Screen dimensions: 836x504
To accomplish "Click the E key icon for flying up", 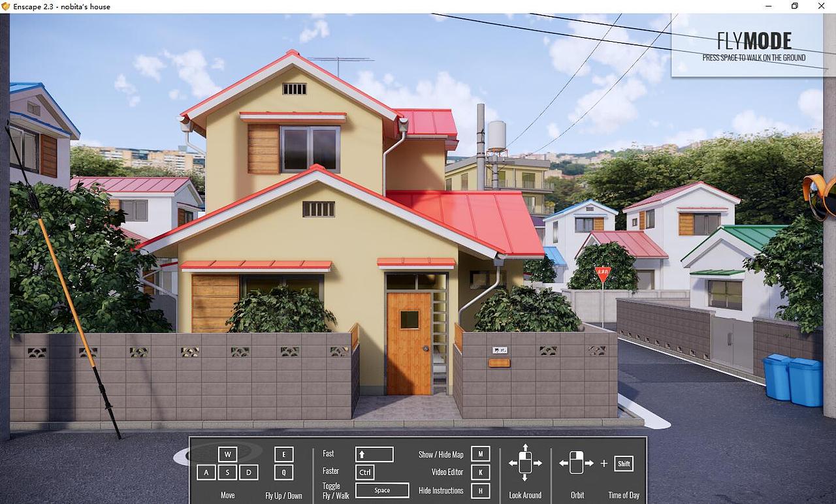I will point(283,454).
